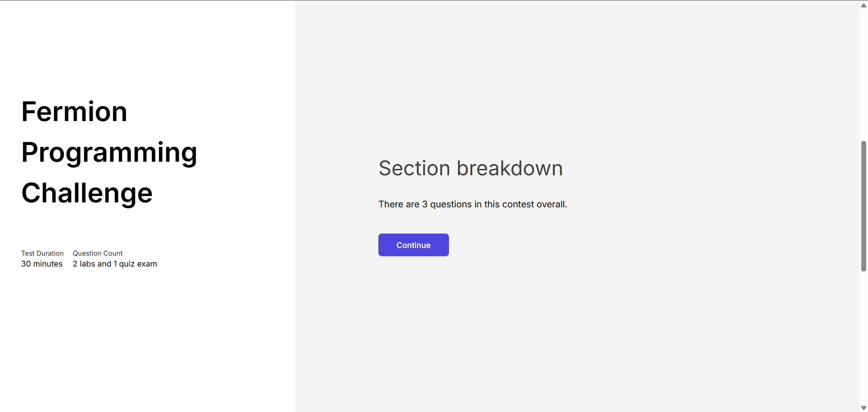The width and height of the screenshot is (868, 412).
Task: Click the word "Fermion" in the title
Action: coord(74,112)
